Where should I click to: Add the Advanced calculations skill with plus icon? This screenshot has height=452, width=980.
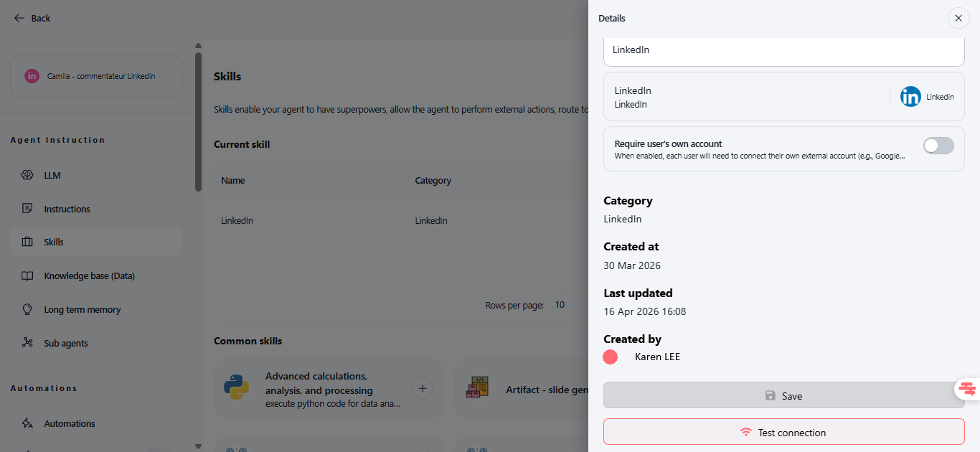[423, 389]
